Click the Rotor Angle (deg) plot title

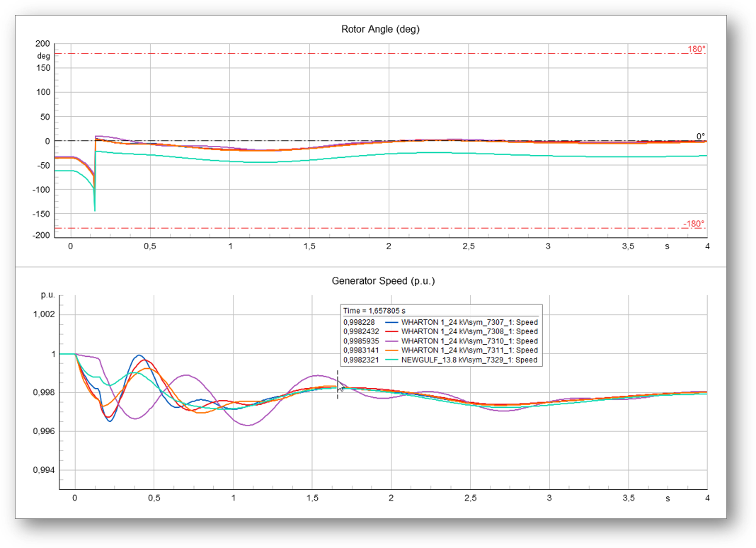[381, 29]
